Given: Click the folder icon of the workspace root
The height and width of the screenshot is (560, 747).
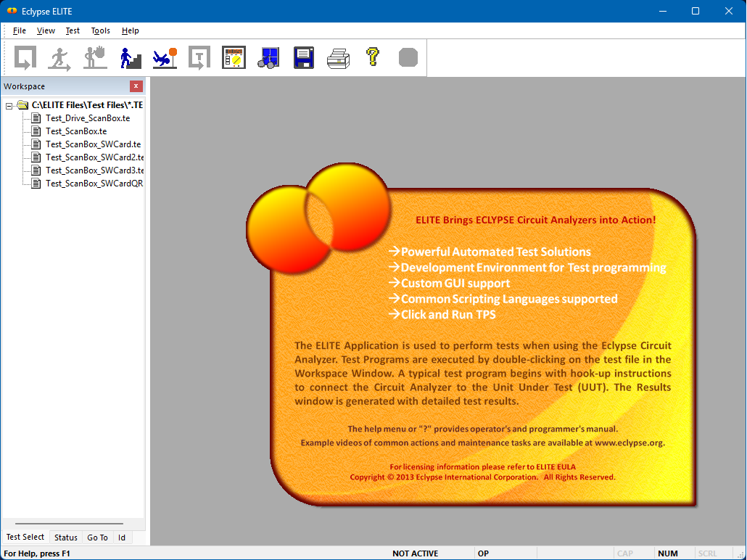Looking at the screenshot, I should click(22, 105).
